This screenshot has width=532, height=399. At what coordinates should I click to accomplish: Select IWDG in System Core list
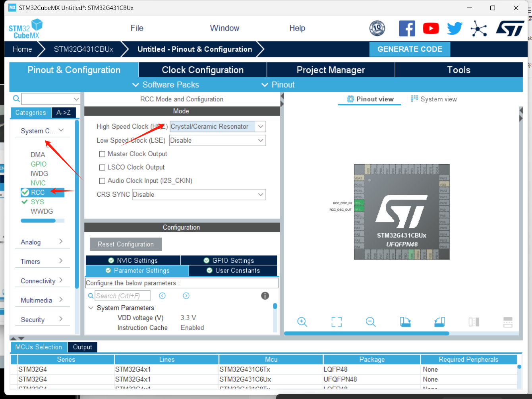click(x=39, y=174)
